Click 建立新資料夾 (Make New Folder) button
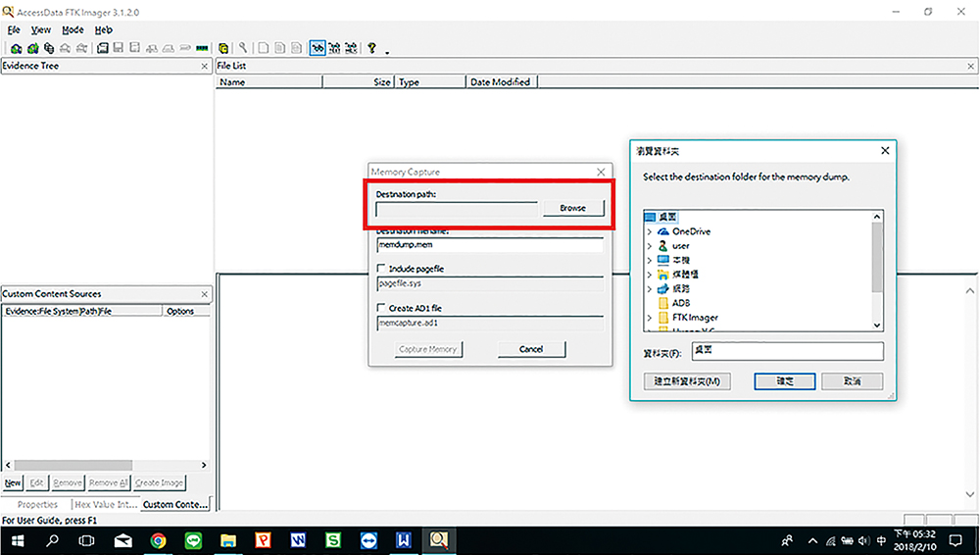 687,381
